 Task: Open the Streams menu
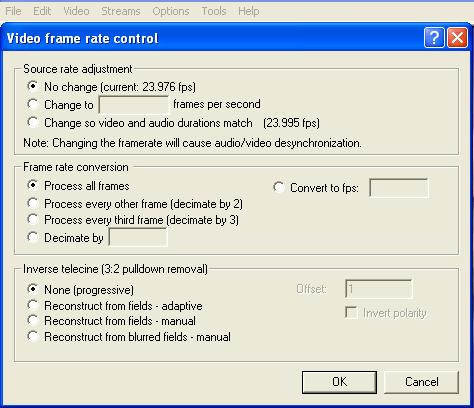[121, 11]
